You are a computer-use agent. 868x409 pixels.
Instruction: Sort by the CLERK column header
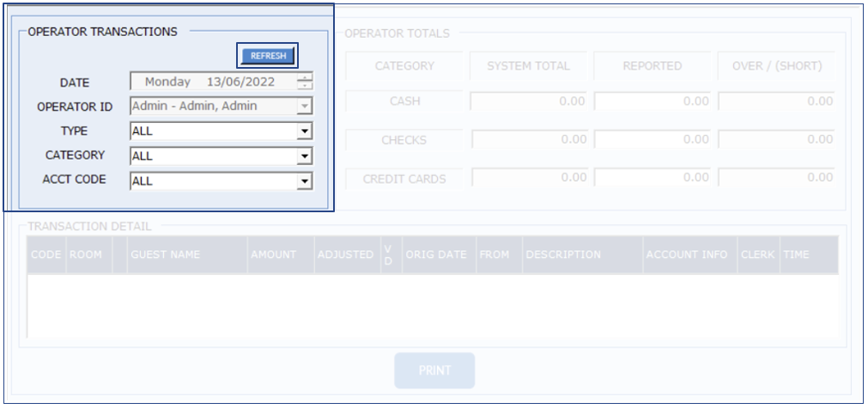coord(757,255)
